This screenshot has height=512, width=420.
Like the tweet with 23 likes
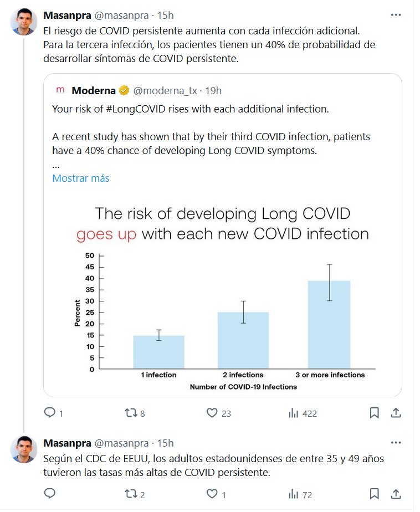coord(212,413)
